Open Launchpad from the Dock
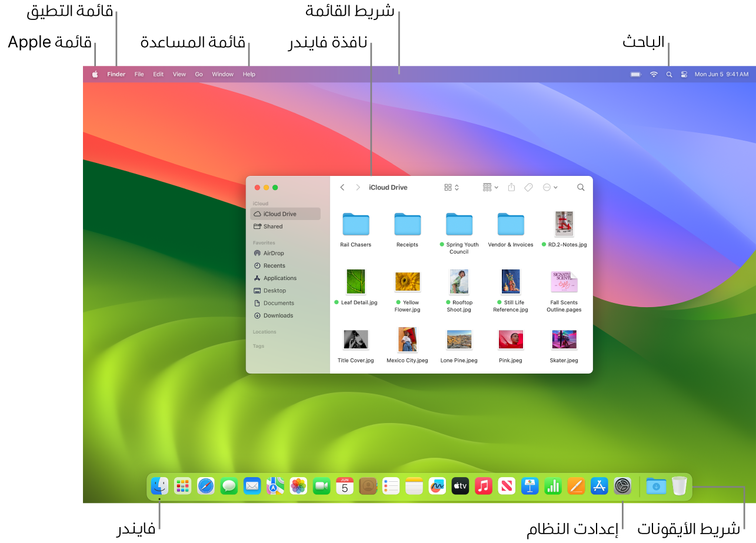756x543 pixels. pyautogui.click(x=182, y=486)
